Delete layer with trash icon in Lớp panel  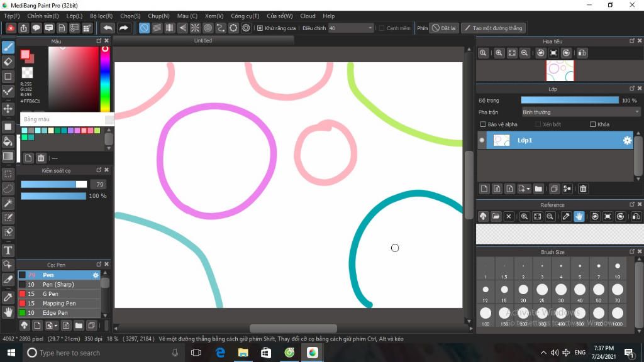583,189
